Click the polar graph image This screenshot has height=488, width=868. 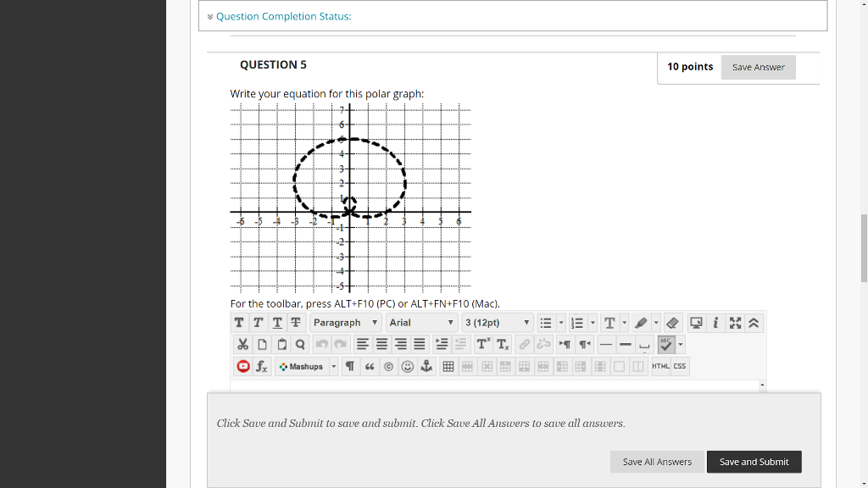350,198
